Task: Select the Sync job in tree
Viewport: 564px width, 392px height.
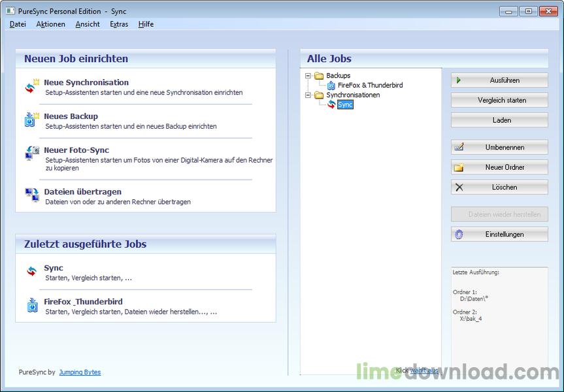Action: point(345,105)
